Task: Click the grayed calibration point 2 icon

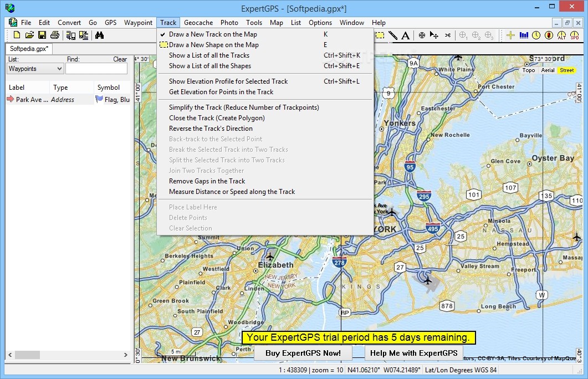Action: pos(476,35)
